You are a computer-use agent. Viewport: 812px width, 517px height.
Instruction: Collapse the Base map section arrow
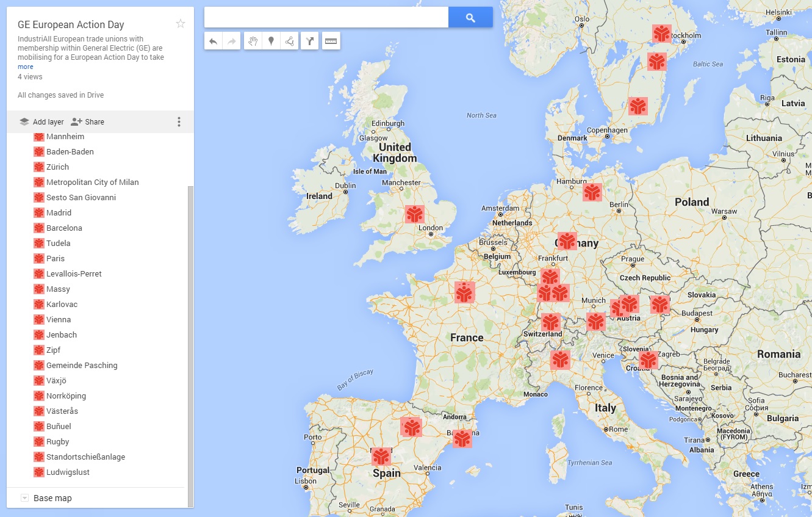click(x=24, y=498)
